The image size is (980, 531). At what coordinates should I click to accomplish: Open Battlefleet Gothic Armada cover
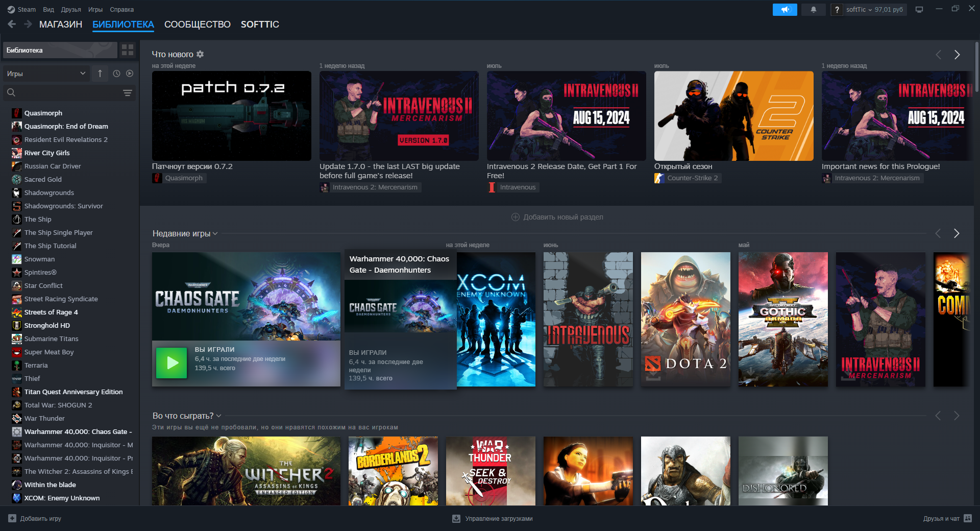tap(783, 319)
